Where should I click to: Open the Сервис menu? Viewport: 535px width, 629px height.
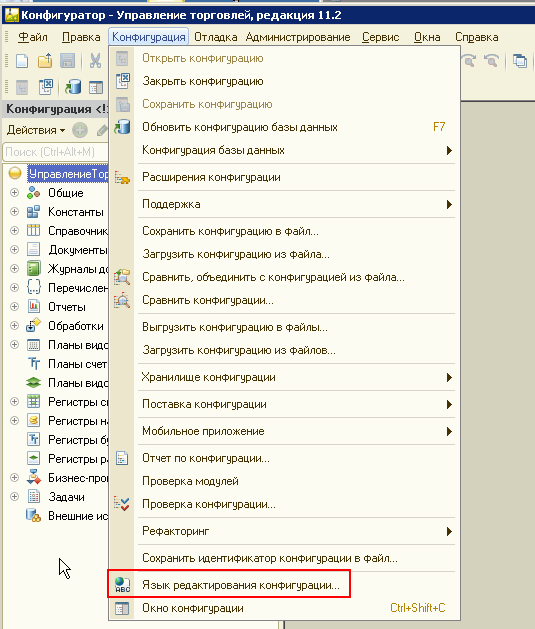pos(381,37)
